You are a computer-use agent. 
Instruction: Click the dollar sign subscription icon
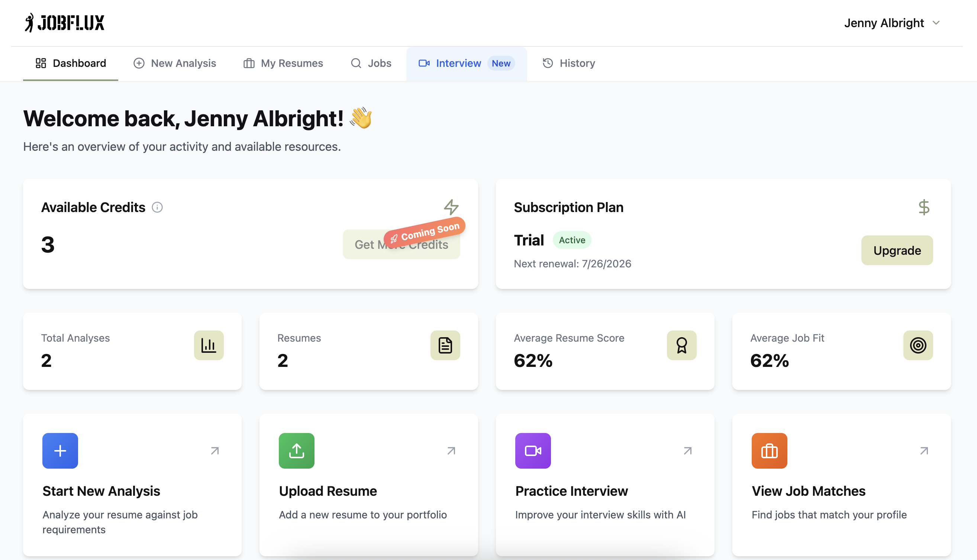(923, 207)
